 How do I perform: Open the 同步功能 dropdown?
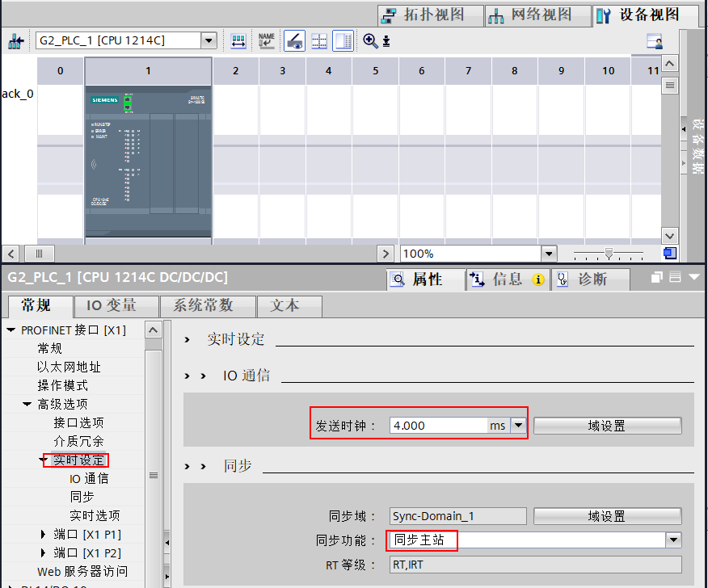(673, 540)
